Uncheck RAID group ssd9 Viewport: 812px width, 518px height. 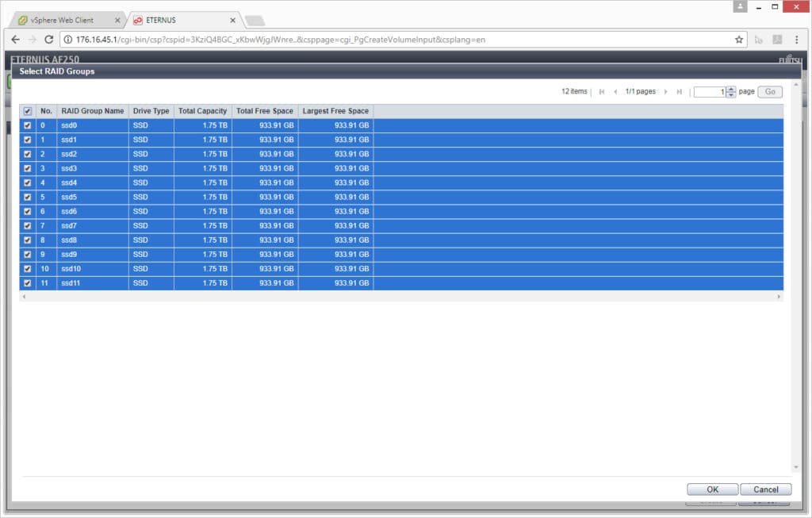(28, 255)
